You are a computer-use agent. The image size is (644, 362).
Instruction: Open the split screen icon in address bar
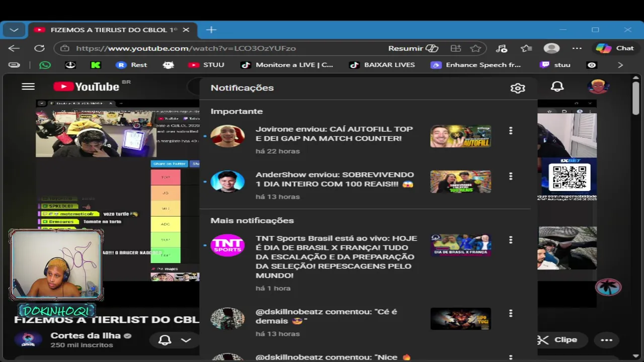pyautogui.click(x=456, y=48)
